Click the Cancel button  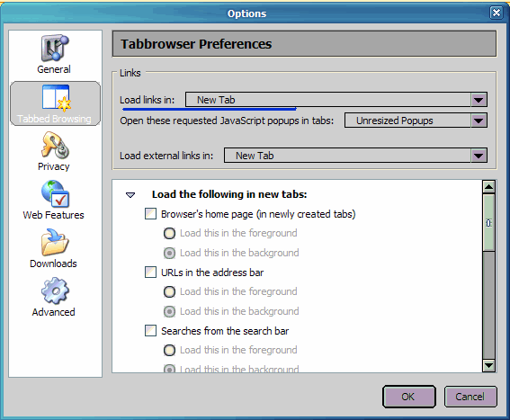click(x=470, y=397)
